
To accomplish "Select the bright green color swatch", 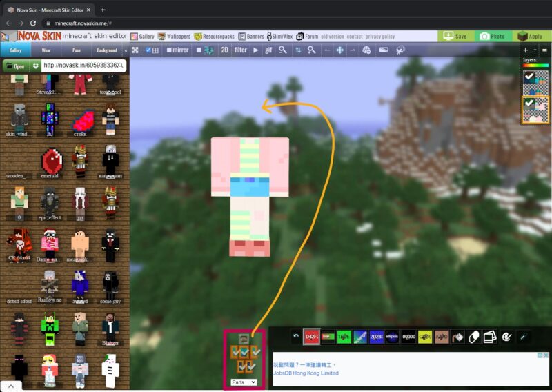I will tap(344, 337).
